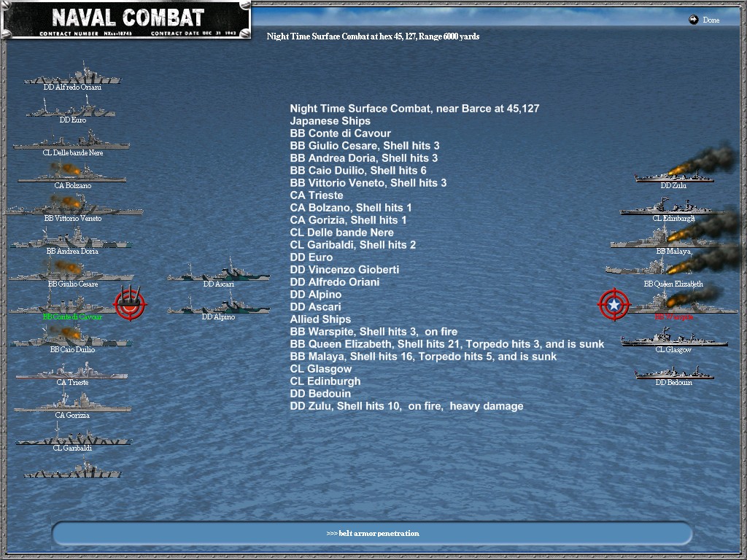Select the CL Delle bande Nere ship
Viewport: 747px width, 560px height.
click(71, 139)
